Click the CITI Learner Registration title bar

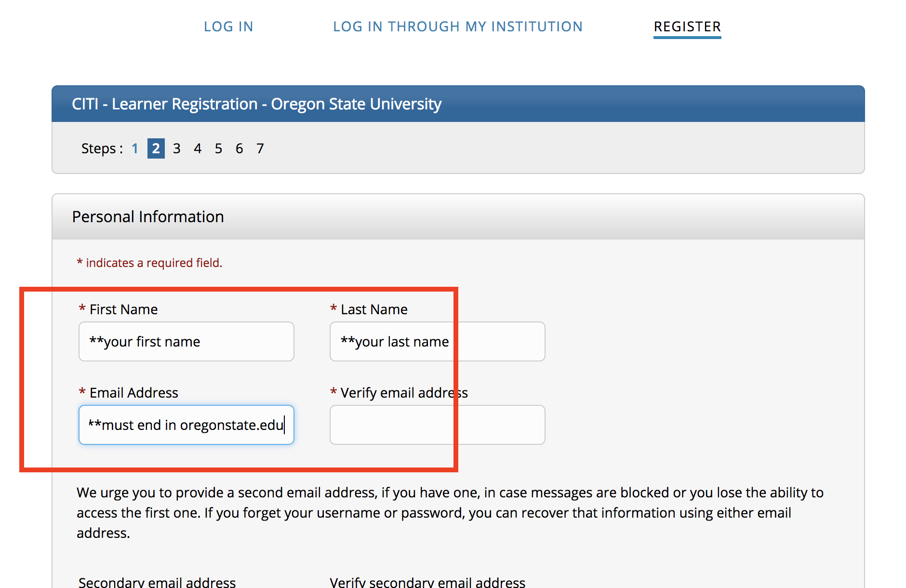pyautogui.click(x=256, y=104)
